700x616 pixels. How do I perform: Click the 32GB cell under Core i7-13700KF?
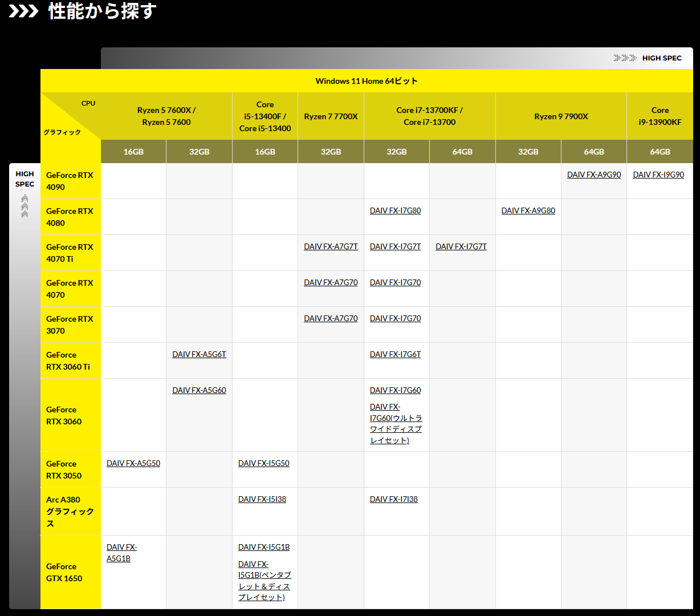pyautogui.click(x=397, y=152)
